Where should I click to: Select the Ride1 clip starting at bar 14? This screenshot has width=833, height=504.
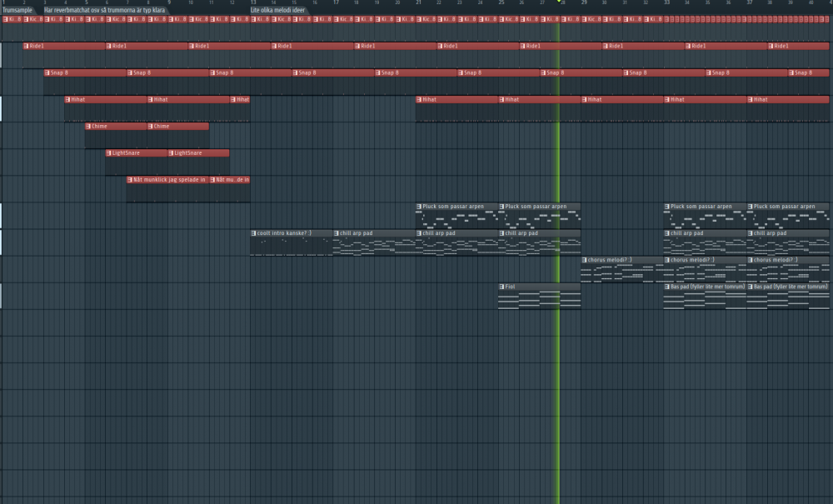click(x=312, y=46)
